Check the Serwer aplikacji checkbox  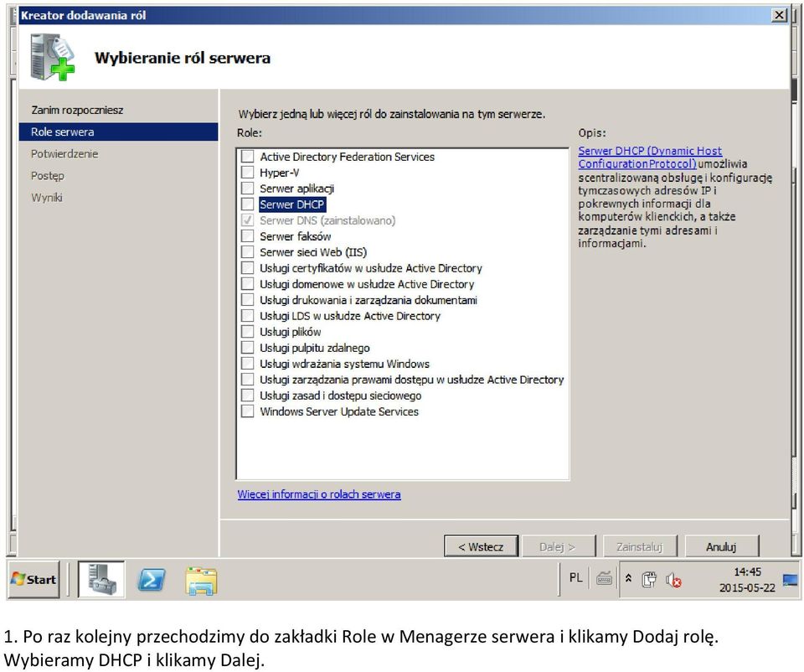pos(248,188)
